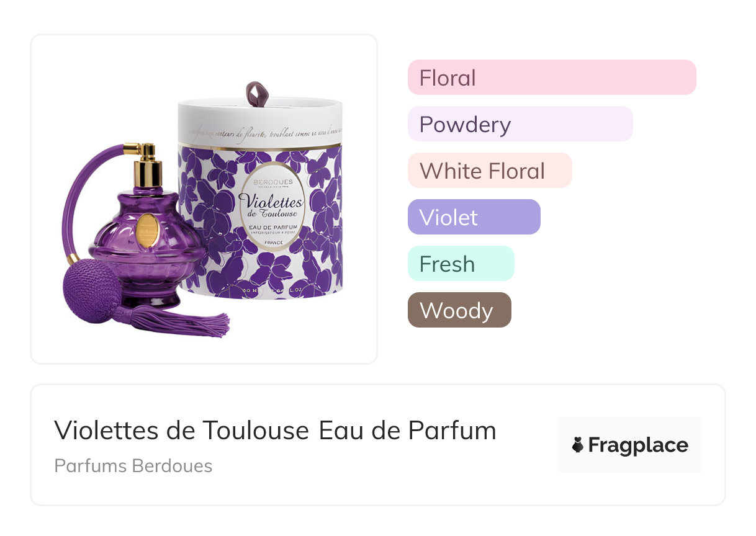Click the violet-patterned perfume box
756x536 pixels.
pyautogui.click(x=260, y=191)
